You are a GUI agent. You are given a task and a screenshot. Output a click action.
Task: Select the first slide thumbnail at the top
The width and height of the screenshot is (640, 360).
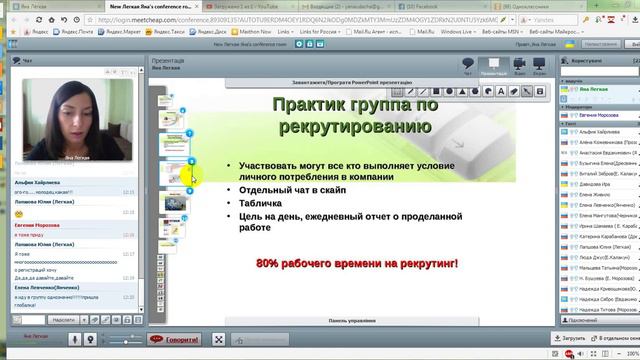(165, 100)
